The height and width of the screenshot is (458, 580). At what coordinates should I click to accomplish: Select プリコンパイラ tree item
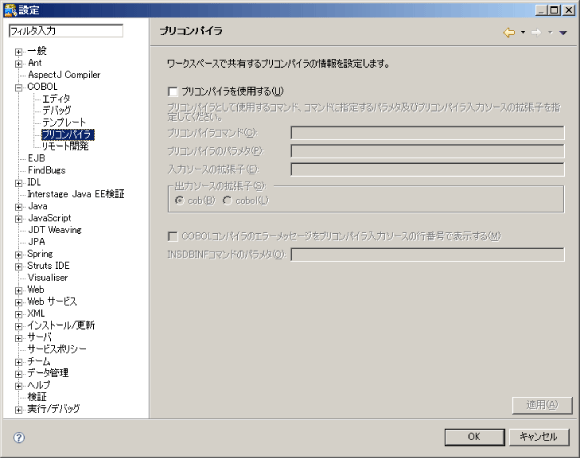pos(68,134)
